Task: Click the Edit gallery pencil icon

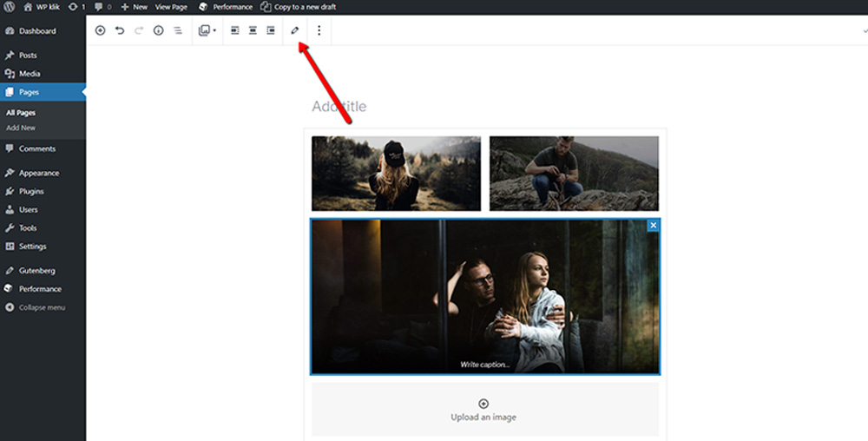Action: click(x=294, y=30)
